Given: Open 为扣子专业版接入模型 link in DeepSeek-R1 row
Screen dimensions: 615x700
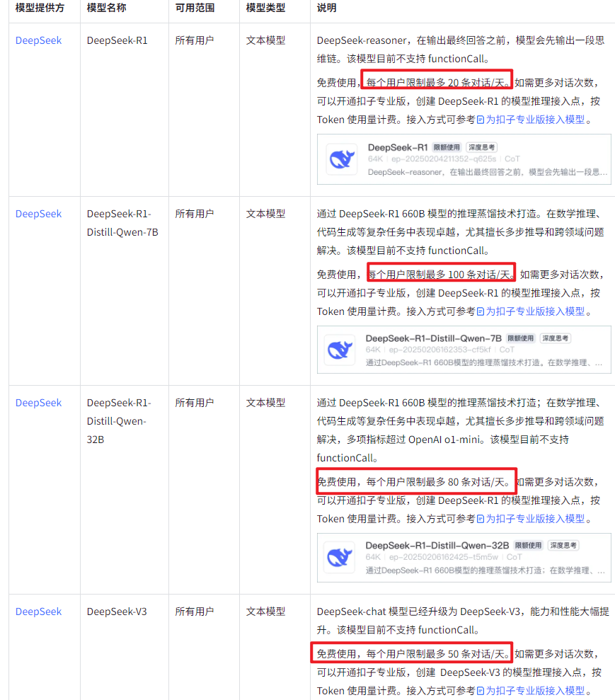Looking at the screenshot, I should click(x=535, y=120).
